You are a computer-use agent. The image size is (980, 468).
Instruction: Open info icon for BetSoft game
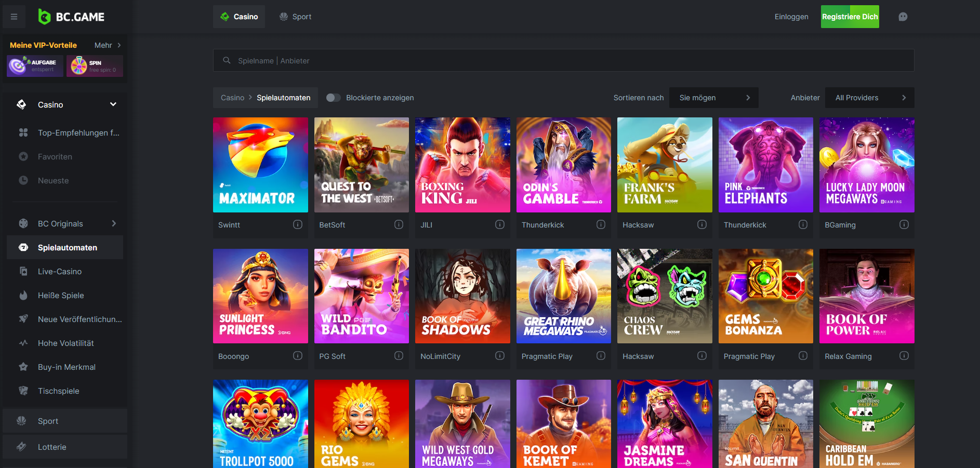(399, 224)
